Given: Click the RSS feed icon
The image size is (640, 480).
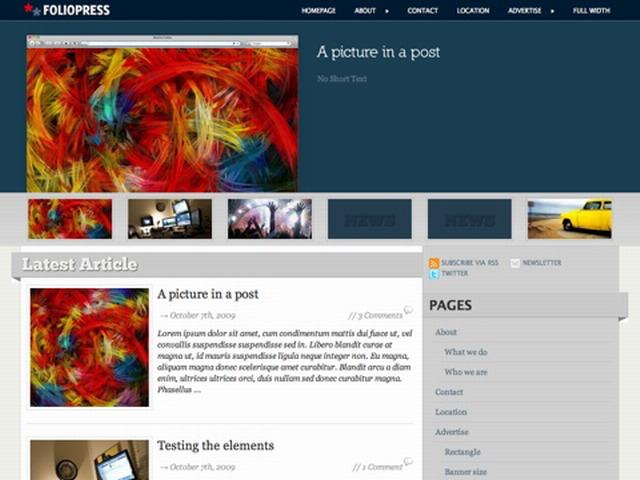Looking at the screenshot, I should [434, 263].
